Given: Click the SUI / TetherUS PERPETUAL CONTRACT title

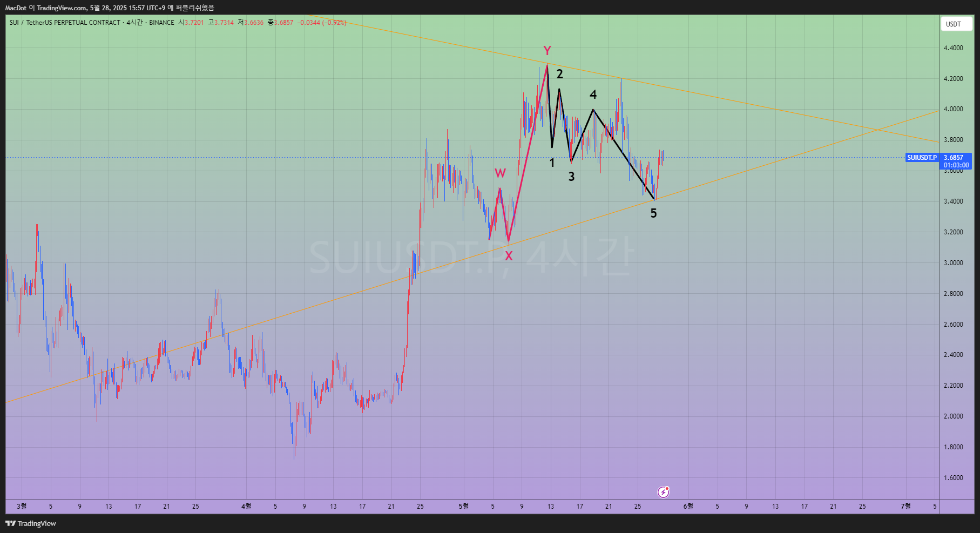Looking at the screenshot, I should click(65, 23).
